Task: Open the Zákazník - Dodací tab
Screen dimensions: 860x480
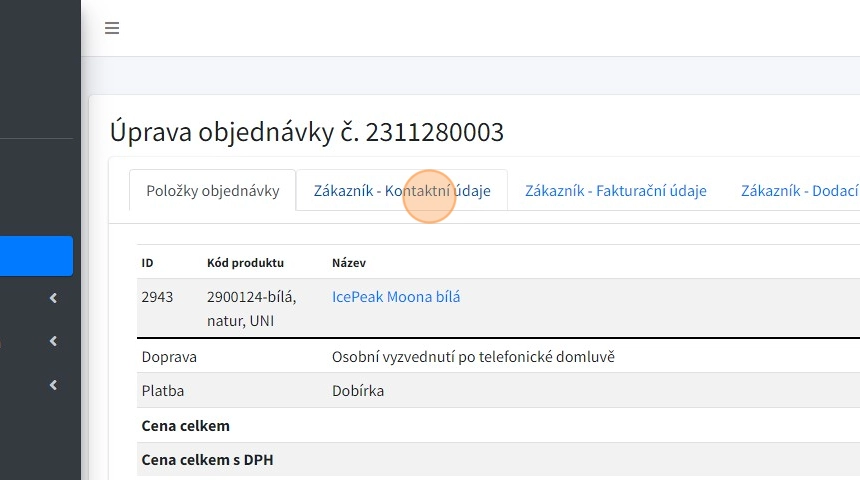Action: [x=798, y=191]
